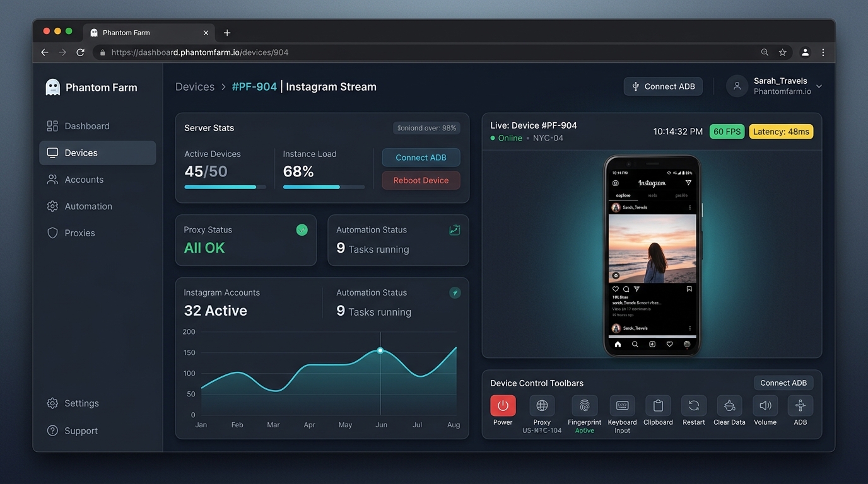Click the chart icon beside Proxy Status card
Viewport: 868px width, 484px height.
pos(454,230)
